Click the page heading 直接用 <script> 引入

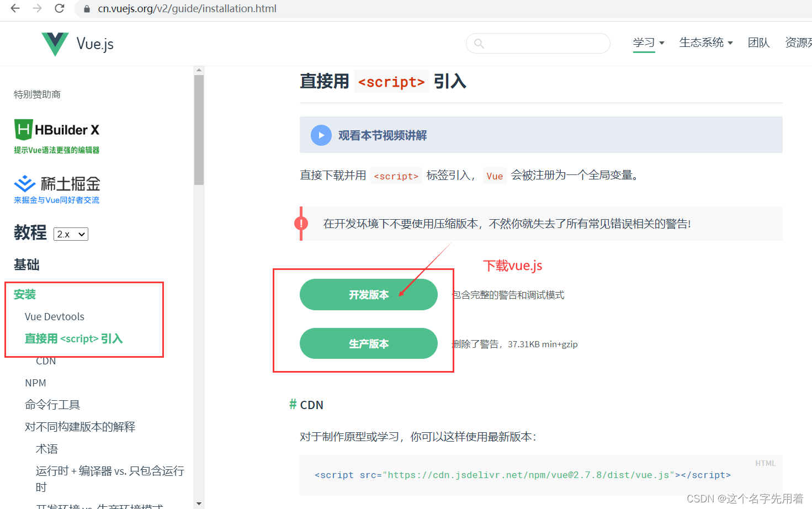[383, 82]
